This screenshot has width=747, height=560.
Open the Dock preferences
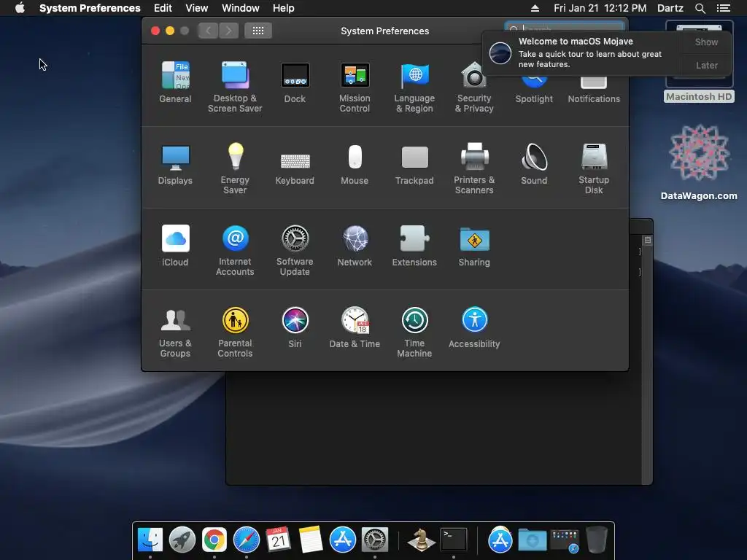click(x=295, y=82)
